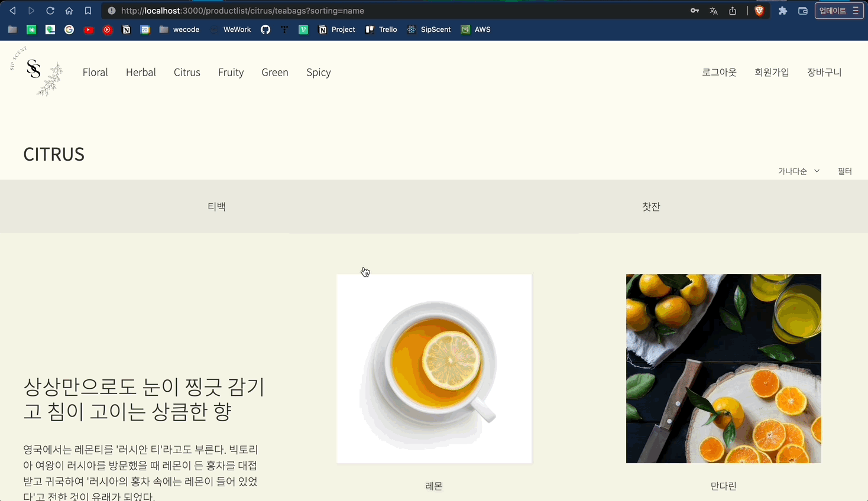Select the Spicy category menu
The width and height of the screenshot is (868, 501).
[319, 72]
